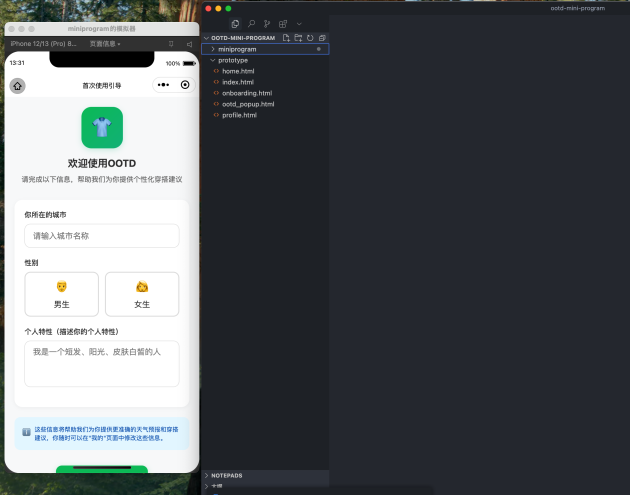Viewport: 630px width, 495px height.
Task: Refresh the explorer file tree
Action: click(310, 38)
